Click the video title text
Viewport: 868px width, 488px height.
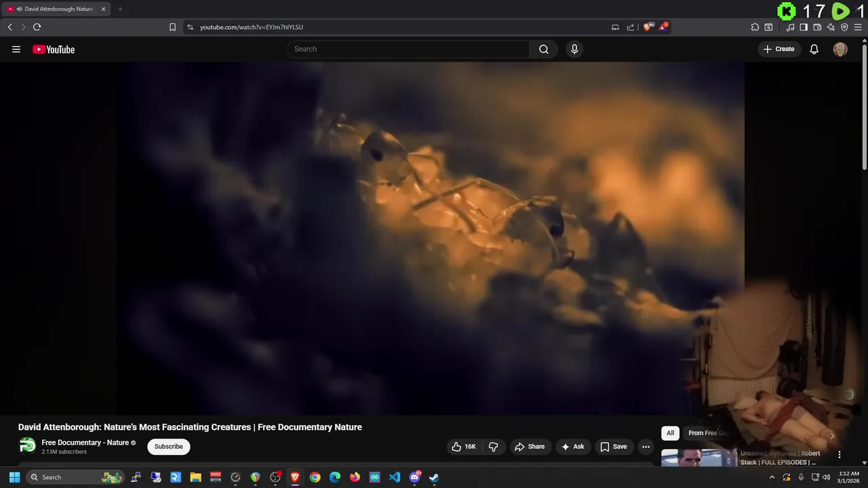[190, 427]
